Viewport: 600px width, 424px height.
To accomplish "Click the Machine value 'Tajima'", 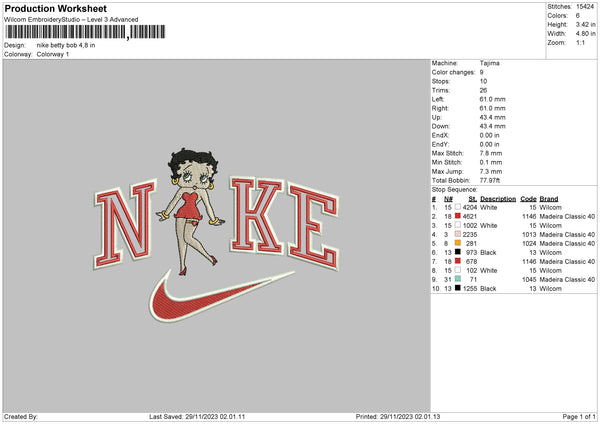I will coord(489,63).
